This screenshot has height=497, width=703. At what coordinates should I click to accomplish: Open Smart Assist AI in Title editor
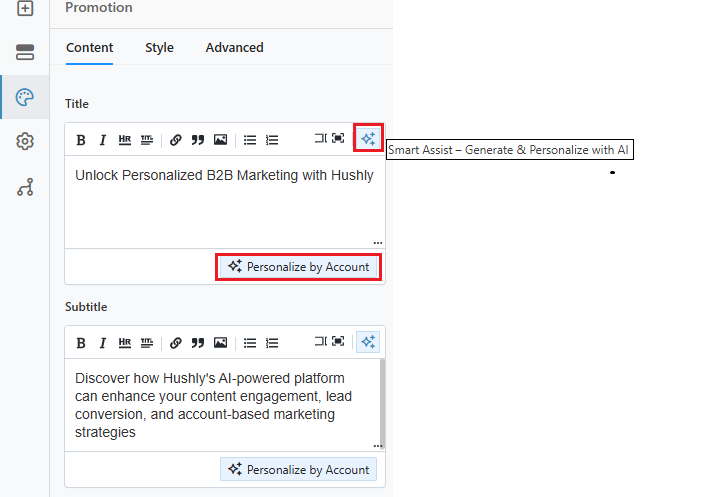pyautogui.click(x=368, y=138)
